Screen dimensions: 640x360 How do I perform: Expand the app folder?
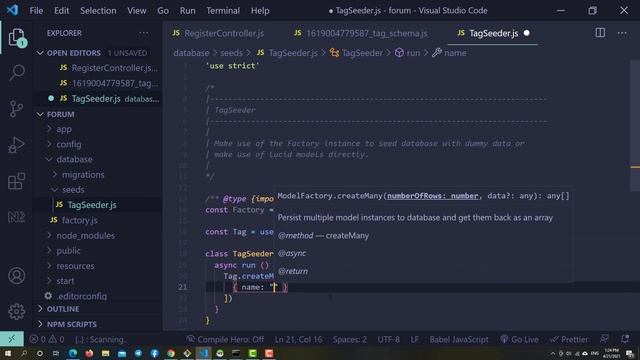[x=64, y=129]
